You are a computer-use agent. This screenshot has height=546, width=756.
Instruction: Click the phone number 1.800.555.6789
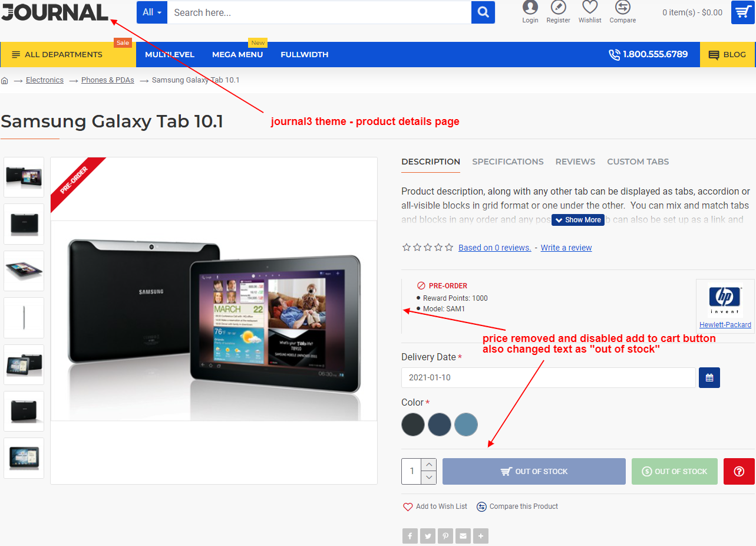pos(648,54)
